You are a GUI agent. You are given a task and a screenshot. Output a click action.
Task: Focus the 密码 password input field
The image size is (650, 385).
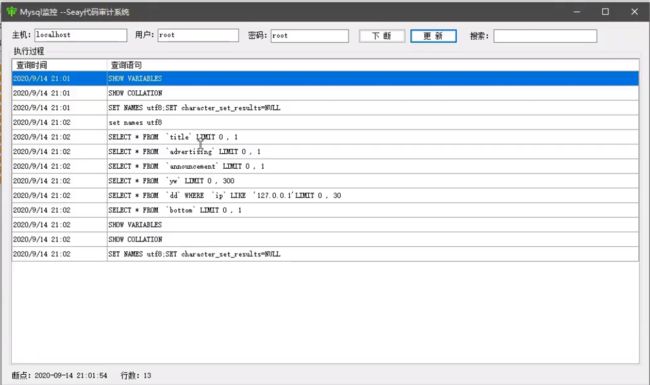pyautogui.click(x=310, y=36)
